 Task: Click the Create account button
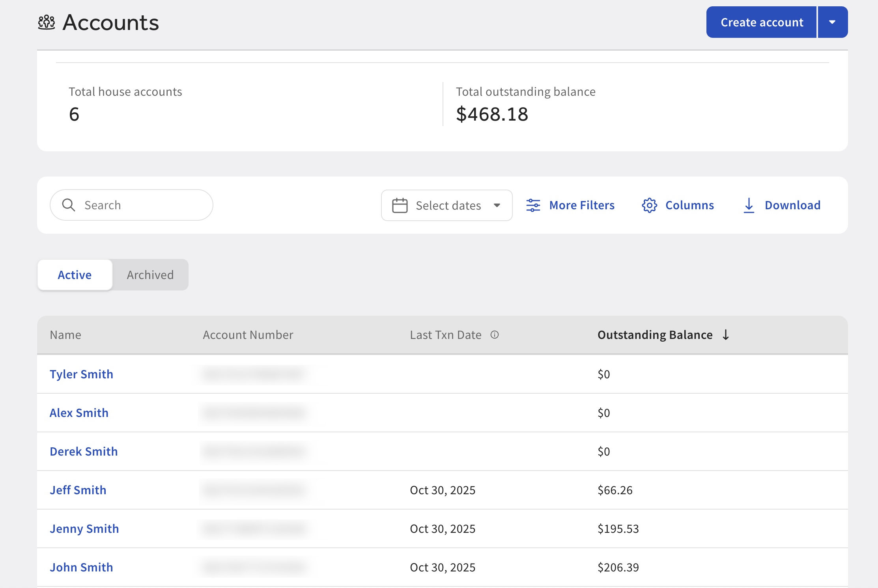761,22
